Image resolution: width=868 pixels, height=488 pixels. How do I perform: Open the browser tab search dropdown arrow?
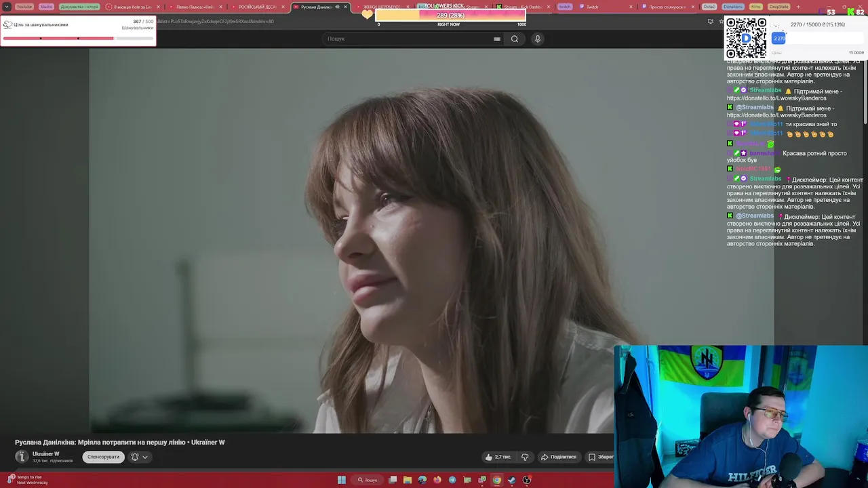[x=7, y=7]
